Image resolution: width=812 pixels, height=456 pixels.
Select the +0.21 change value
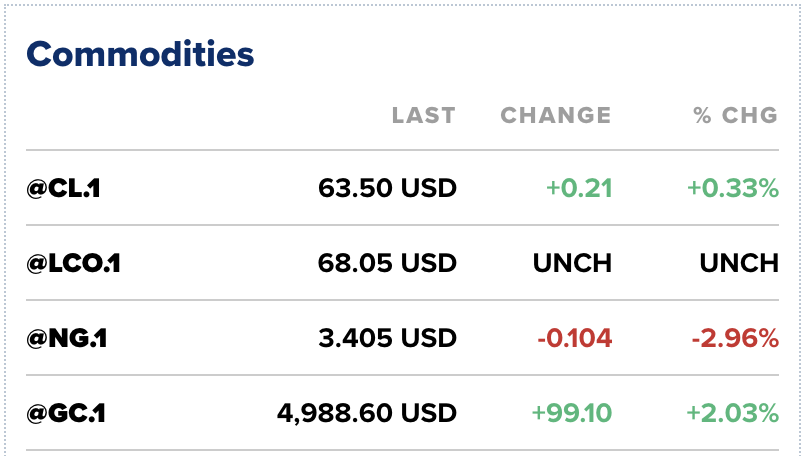coord(579,188)
